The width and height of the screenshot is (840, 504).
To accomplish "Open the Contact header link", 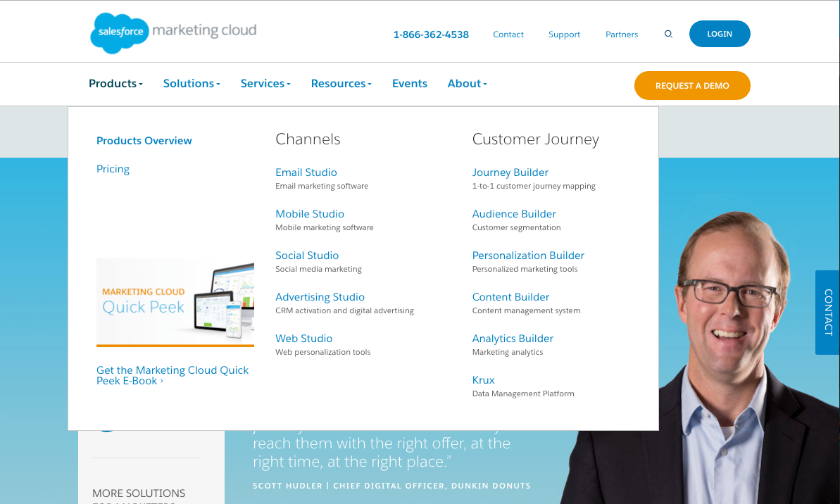I will tap(508, 34).
